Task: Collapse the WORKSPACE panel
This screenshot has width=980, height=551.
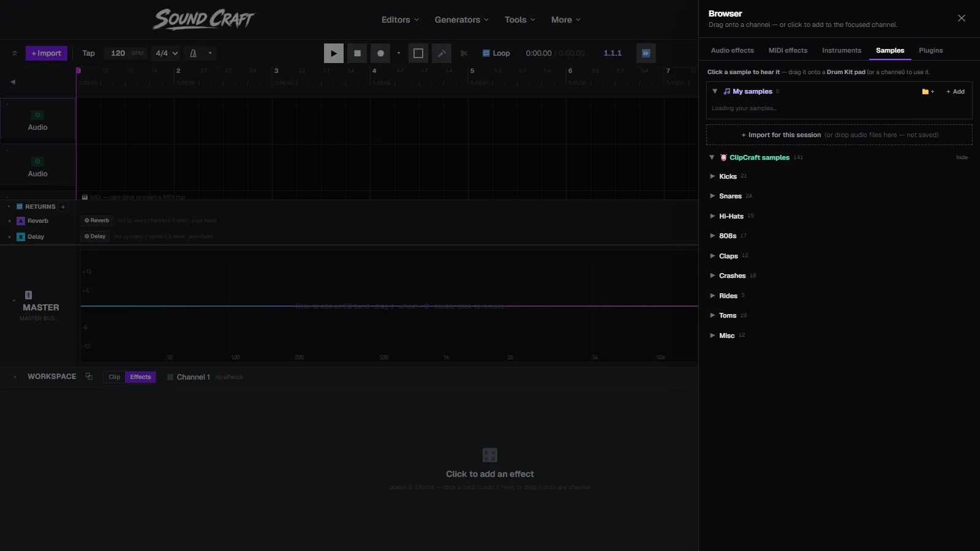Action: [x=15, y=377]
